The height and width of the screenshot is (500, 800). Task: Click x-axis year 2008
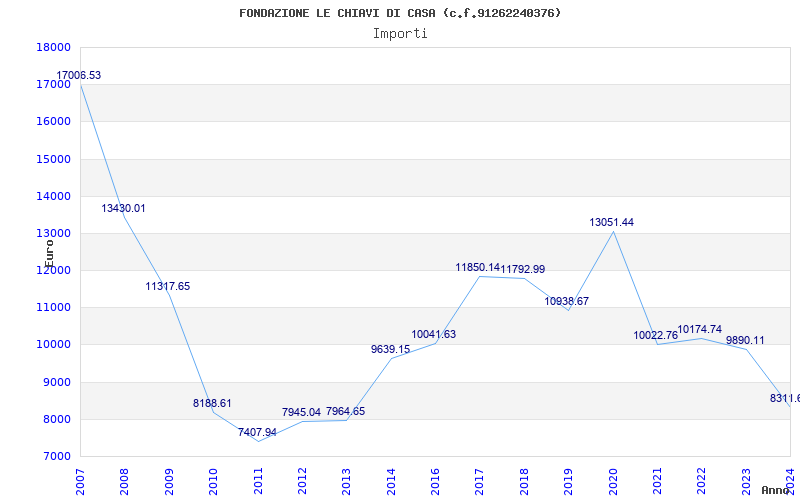point(124,481)
